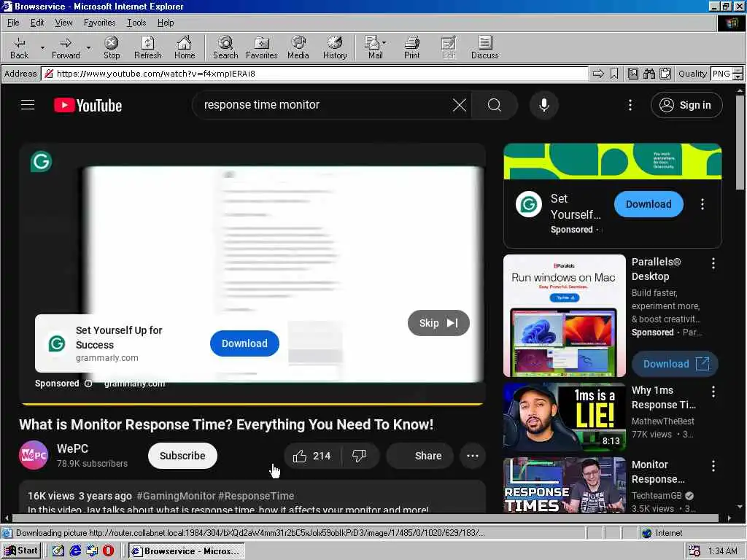The height and width of the screenshot is (560, 747).
Task: Dislike the video with thumbs down
Action: pos(360,456)
